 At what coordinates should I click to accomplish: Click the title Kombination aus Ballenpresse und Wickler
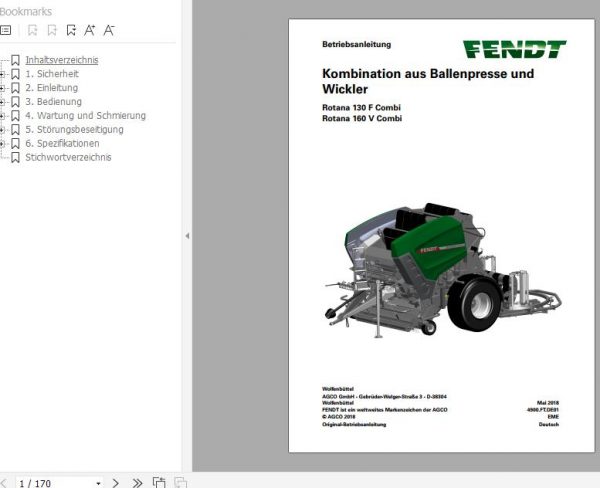point(428,81)
